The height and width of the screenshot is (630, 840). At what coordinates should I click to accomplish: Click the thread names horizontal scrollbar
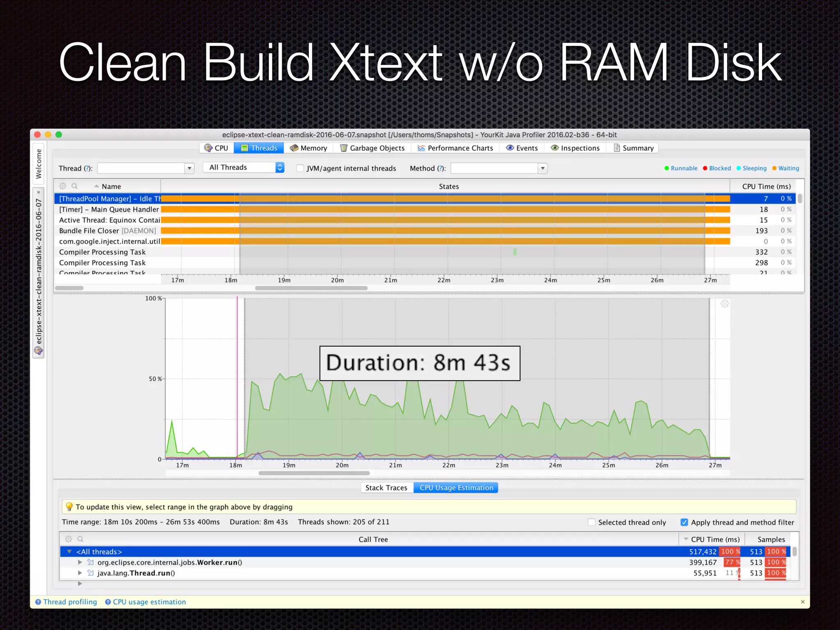[x=69, y=288]
